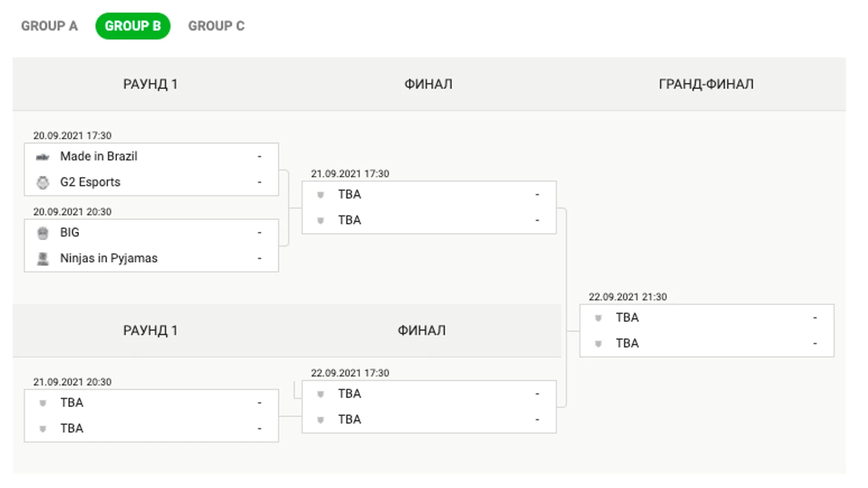Click first TBA shield icon in grand final
The image size is (868, 488).
(599, 318)
